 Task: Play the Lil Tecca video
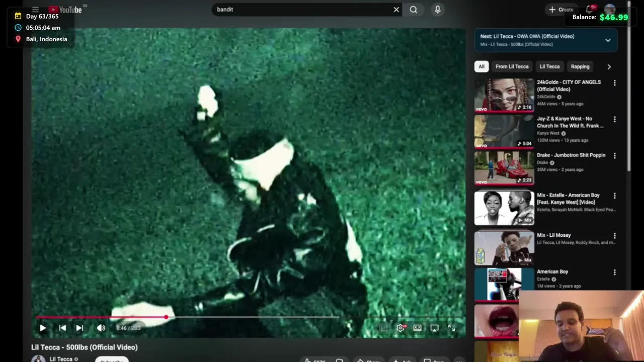(43, 328)
